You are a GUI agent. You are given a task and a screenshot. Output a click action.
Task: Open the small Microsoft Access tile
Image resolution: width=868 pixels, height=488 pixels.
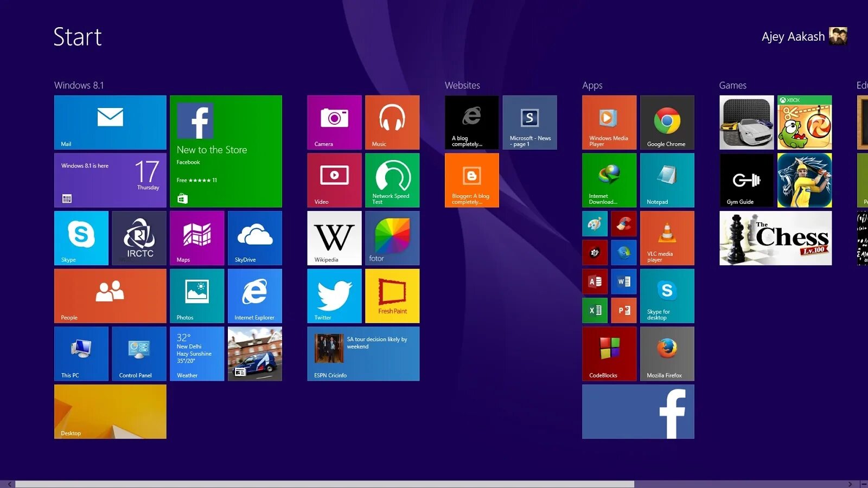595,281
